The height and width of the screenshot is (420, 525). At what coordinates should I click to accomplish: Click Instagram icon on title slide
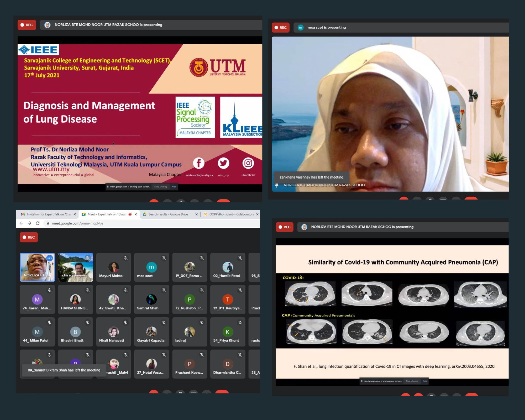coord(248,163)
